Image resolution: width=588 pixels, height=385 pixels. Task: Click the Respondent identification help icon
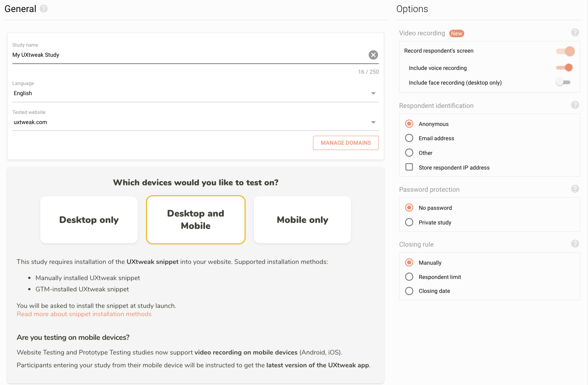[x=575, y=105]
